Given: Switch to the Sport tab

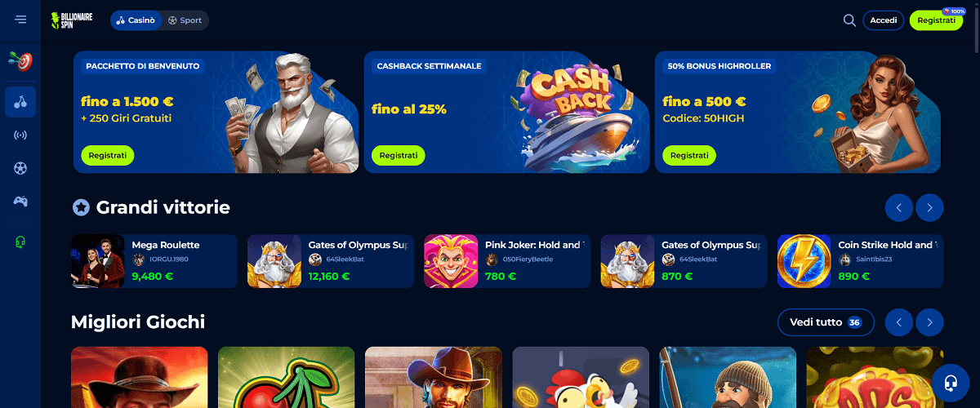Looking at the screenshot, I should point(185,20).
